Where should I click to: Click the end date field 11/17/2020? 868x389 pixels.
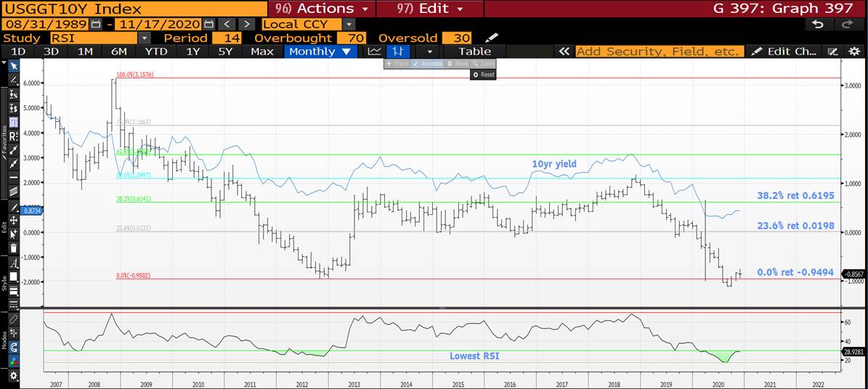point(158,25)
